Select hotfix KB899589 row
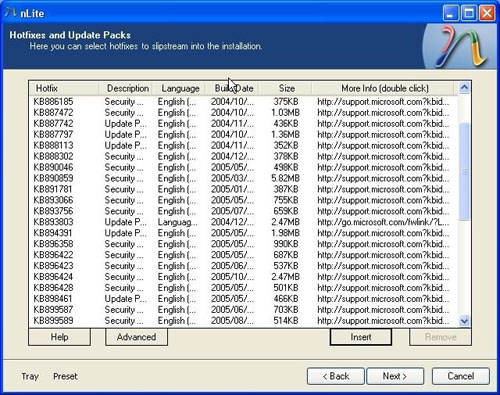The height and width of the screenshot is (395, 500). click(x=243, y=321)
